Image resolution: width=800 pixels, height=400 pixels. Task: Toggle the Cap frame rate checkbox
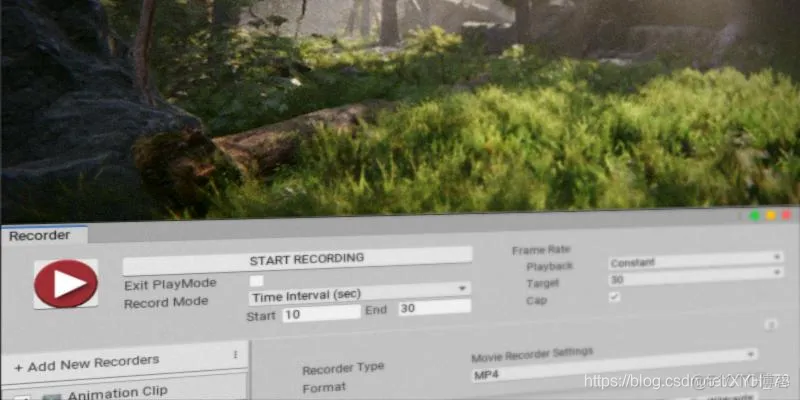(x=615, y=297)
